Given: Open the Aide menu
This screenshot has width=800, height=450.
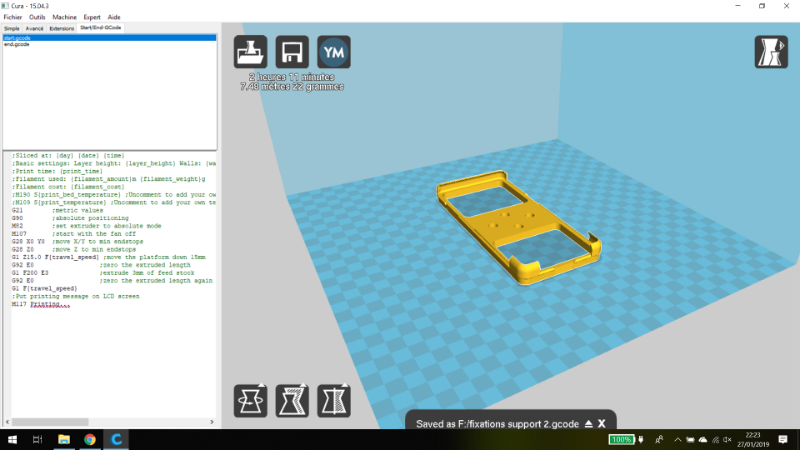Looking at the screenshot, I should [115, 17].
